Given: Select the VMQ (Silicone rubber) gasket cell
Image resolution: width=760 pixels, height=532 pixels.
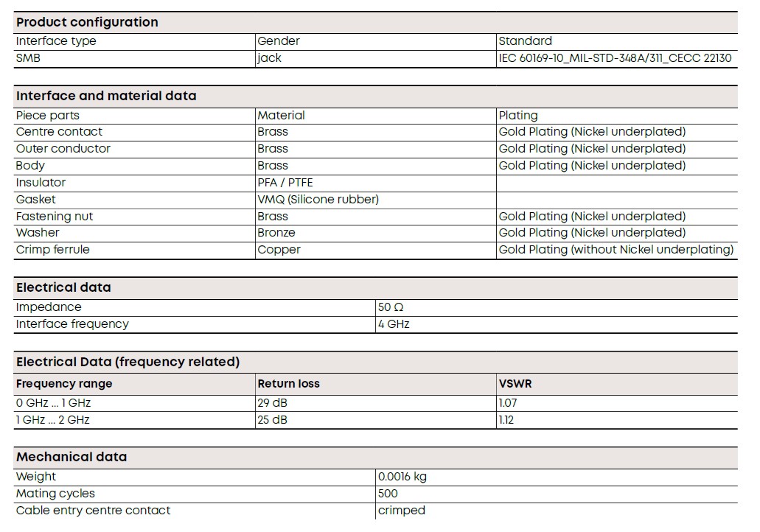Looking at the screenshot, I should click(318, 200).
